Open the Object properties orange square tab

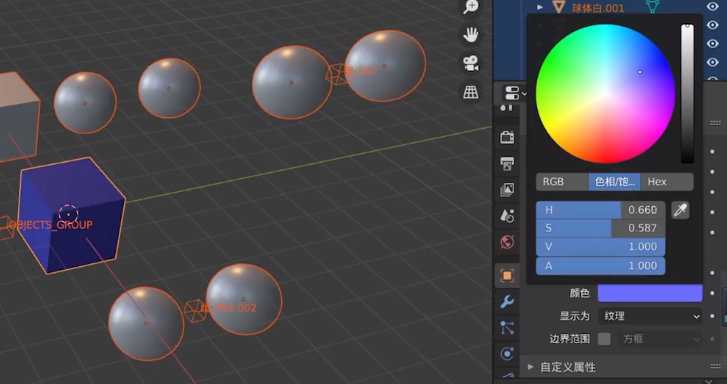pos(507,275)
